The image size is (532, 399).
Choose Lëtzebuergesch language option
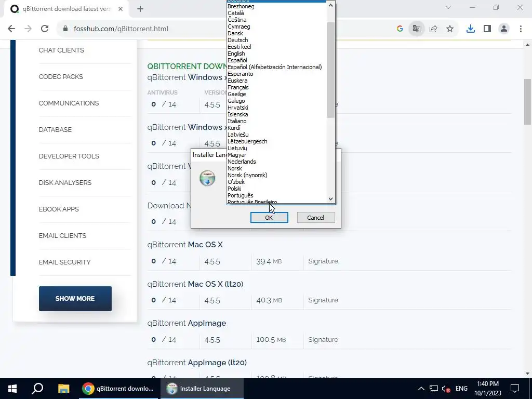pyautogui.click(x=247, y=141)
